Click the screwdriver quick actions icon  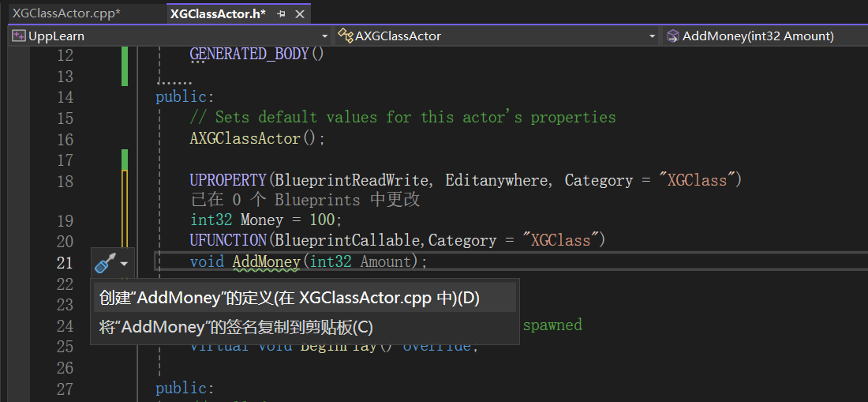click(x=105, y=262)
